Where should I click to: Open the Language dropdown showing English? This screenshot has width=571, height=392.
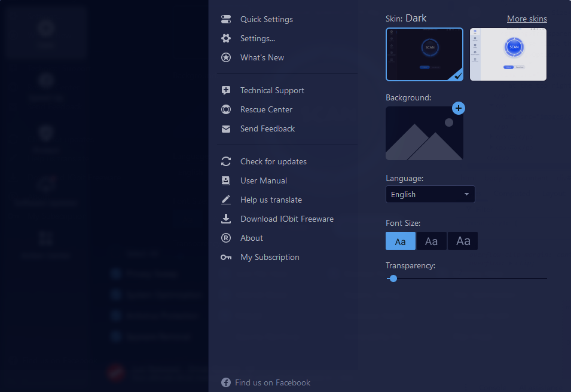(425, 194)
